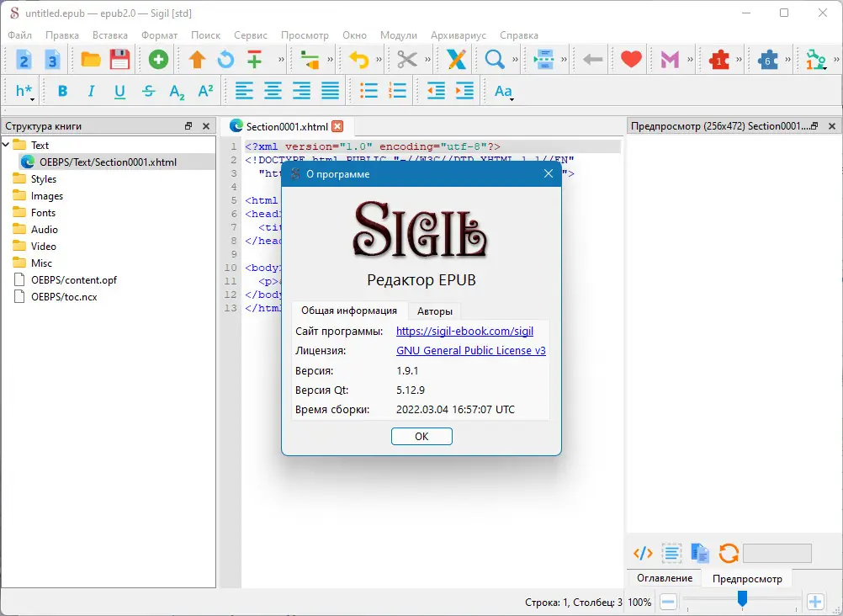Click the blue reload arrow icon

click(x=225, y=59)
